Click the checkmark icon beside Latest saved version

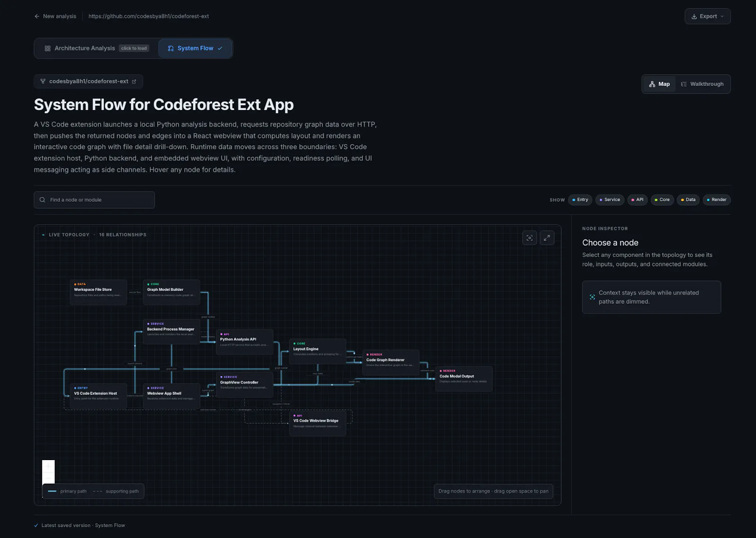(x=36, y=525)
